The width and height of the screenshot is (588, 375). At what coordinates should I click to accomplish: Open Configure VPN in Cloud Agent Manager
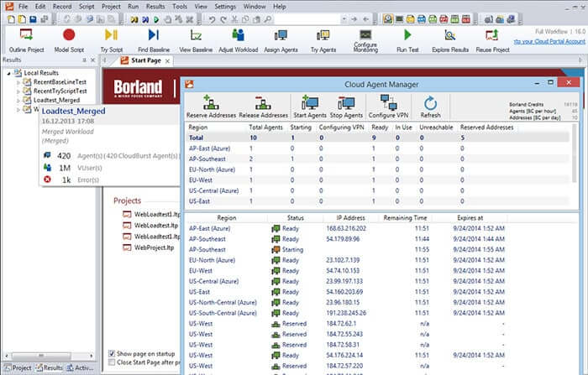coord(388,107)
